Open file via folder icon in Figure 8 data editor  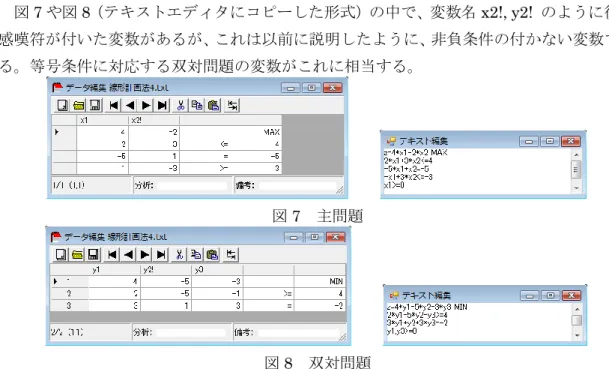point(77,254)
